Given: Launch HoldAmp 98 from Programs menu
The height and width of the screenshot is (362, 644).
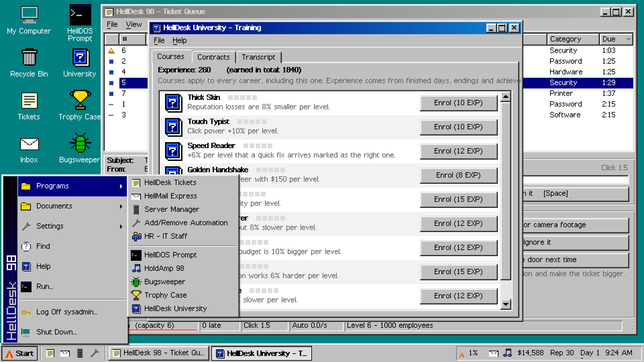Looking at the screenshot, I should point(184,268).
